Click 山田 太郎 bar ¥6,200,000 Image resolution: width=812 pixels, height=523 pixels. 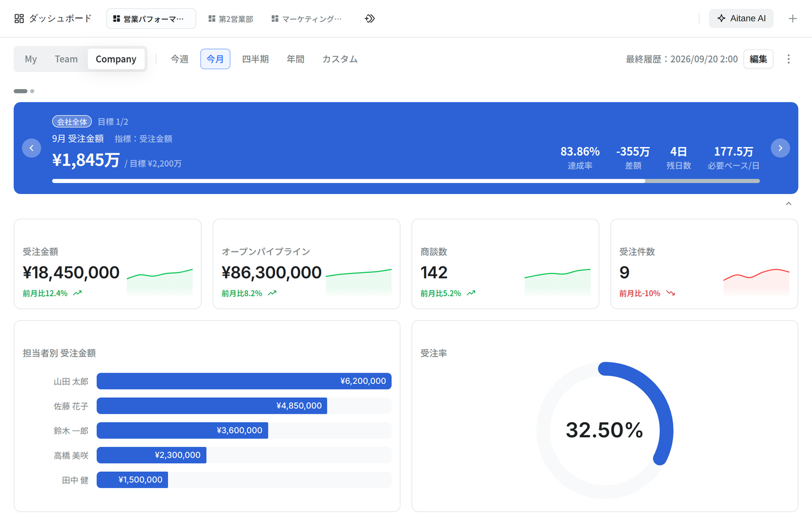point(244,382)
